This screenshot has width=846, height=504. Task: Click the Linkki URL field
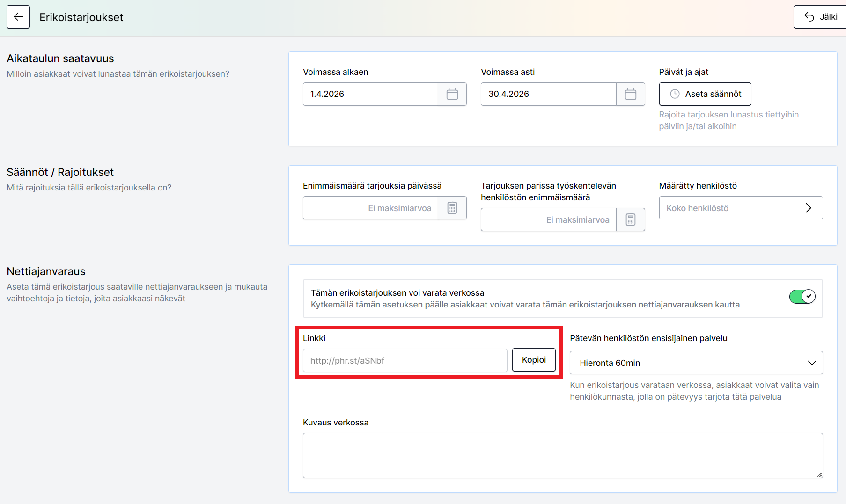404,360
